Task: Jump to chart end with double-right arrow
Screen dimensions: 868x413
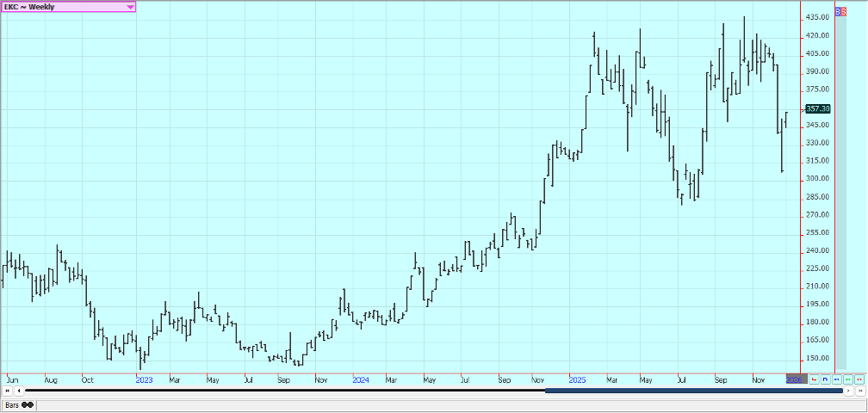Action: (x=859, y=391)
